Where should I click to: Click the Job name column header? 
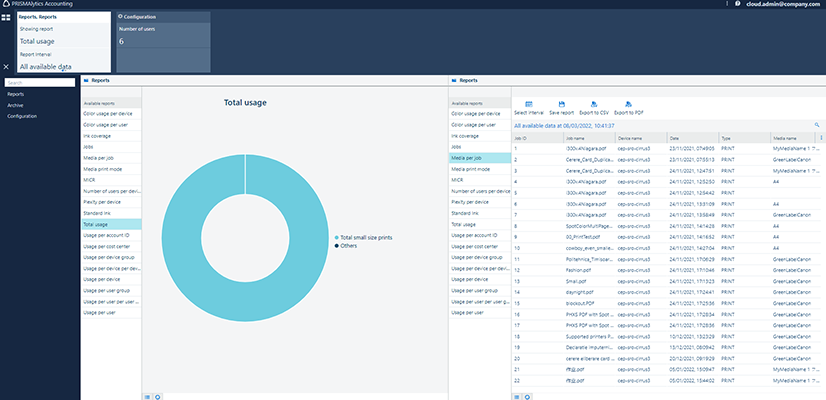coord(575,139)
